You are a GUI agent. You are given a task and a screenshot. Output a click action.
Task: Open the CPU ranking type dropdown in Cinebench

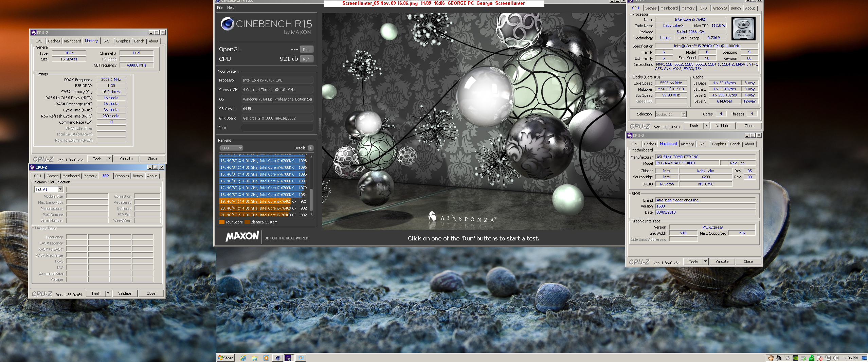click(231, 148)
